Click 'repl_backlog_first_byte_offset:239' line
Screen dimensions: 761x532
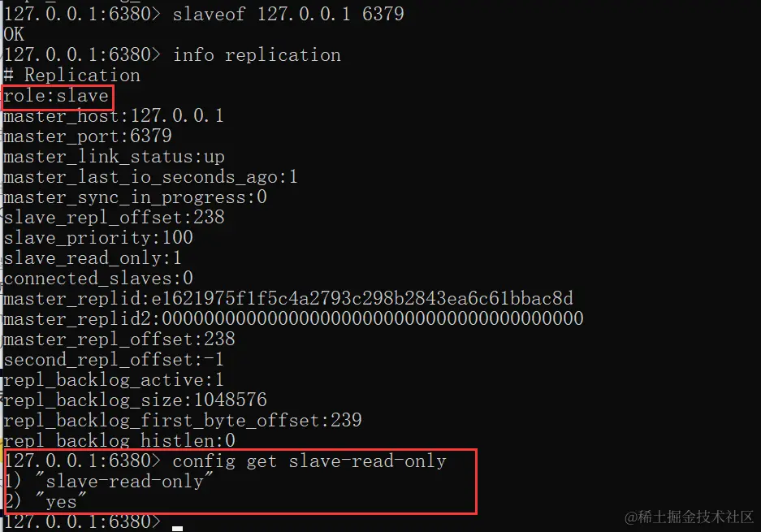183,421
